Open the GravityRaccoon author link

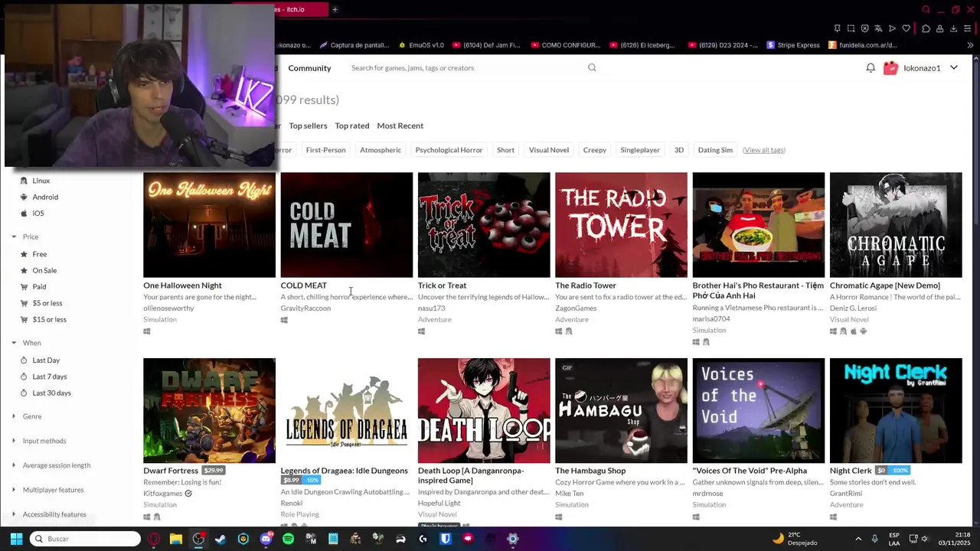[305, 308]
